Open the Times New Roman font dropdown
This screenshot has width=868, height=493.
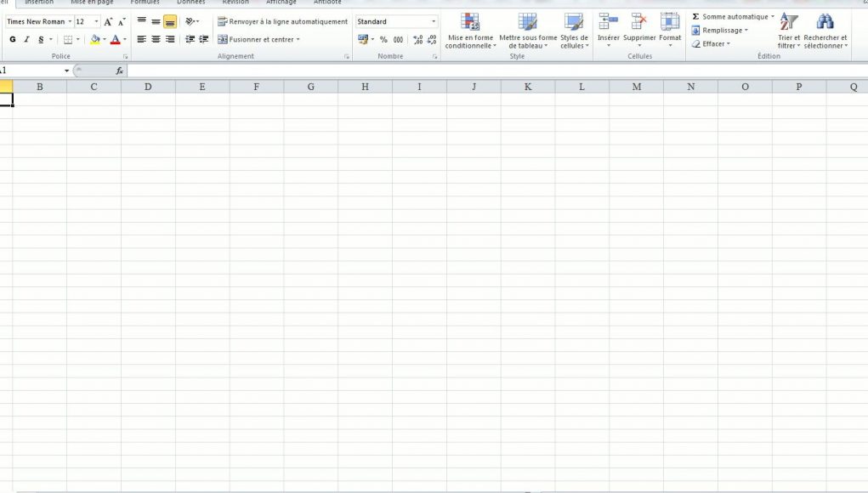(x=70, y=21)
